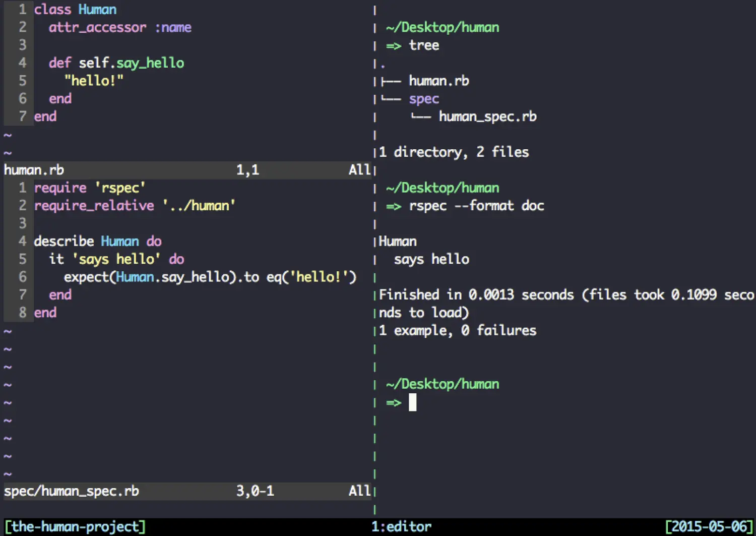Image resolution: width=756 pixels, height=536 pixels.
Task: Click the spec/human_spec.rb vim status line
Action: (72, 491)
